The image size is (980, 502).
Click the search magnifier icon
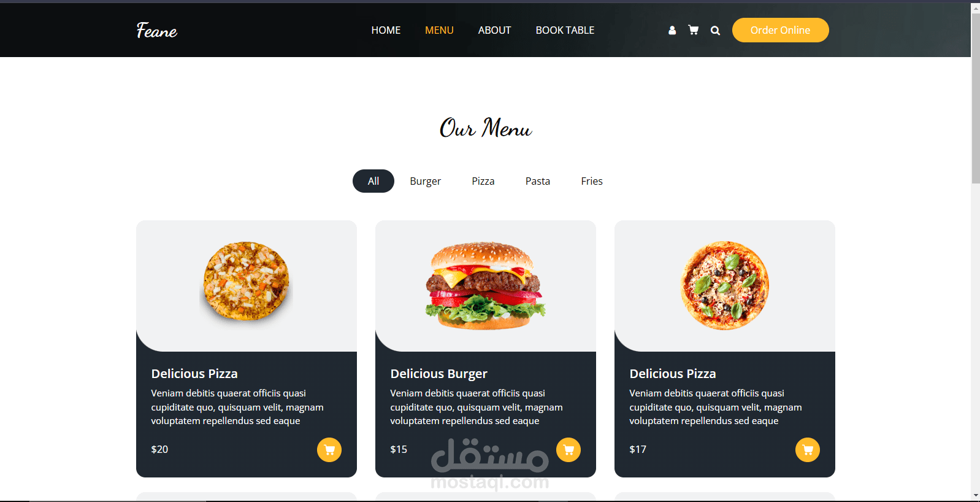click(x=715, y=30)
